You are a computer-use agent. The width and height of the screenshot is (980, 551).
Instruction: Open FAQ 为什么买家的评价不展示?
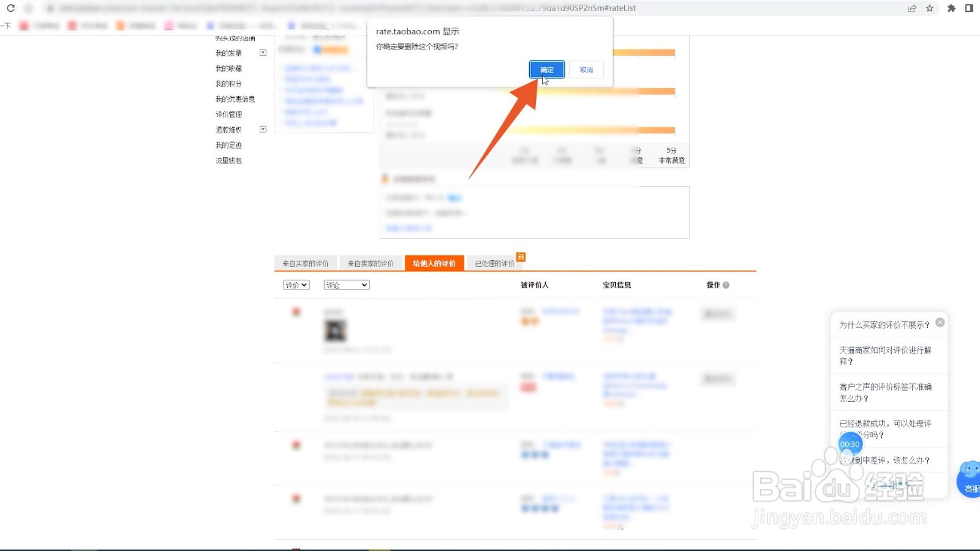coord(884,325)
